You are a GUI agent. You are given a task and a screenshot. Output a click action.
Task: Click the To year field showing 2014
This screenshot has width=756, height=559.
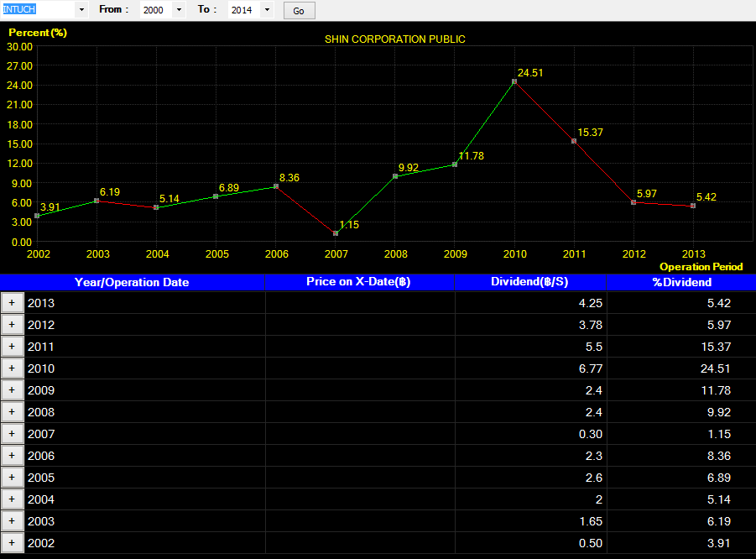(x=244, y=9)
